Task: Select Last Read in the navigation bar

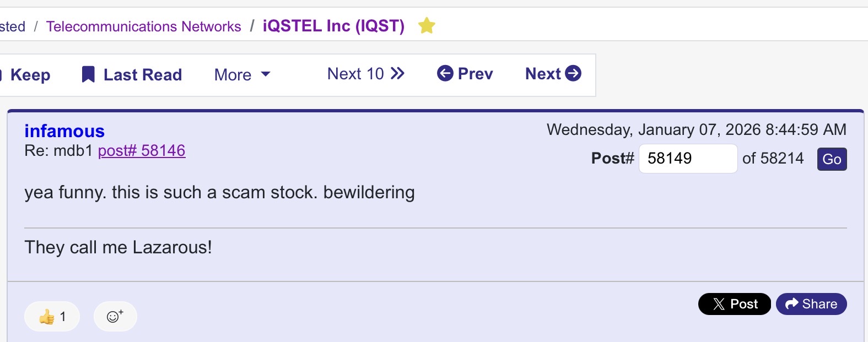Action: 132,74
